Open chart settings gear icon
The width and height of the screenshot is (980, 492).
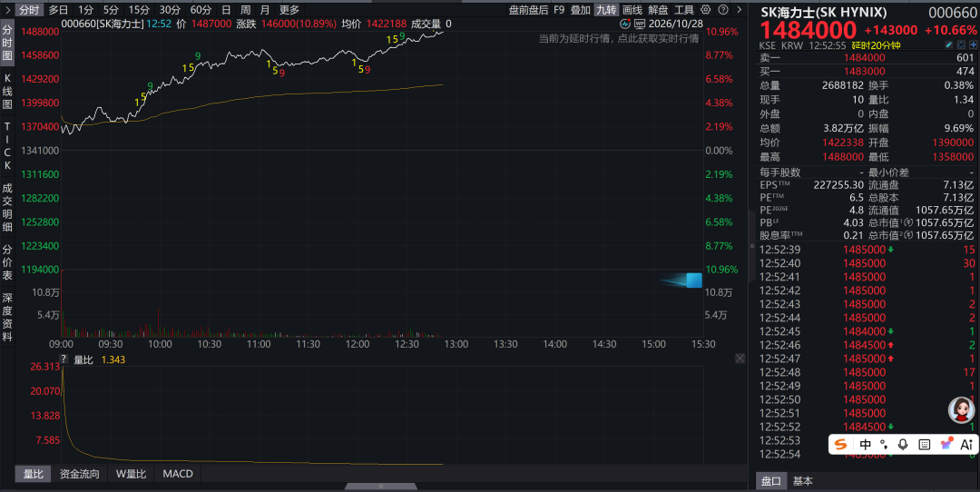click(706, 10)
